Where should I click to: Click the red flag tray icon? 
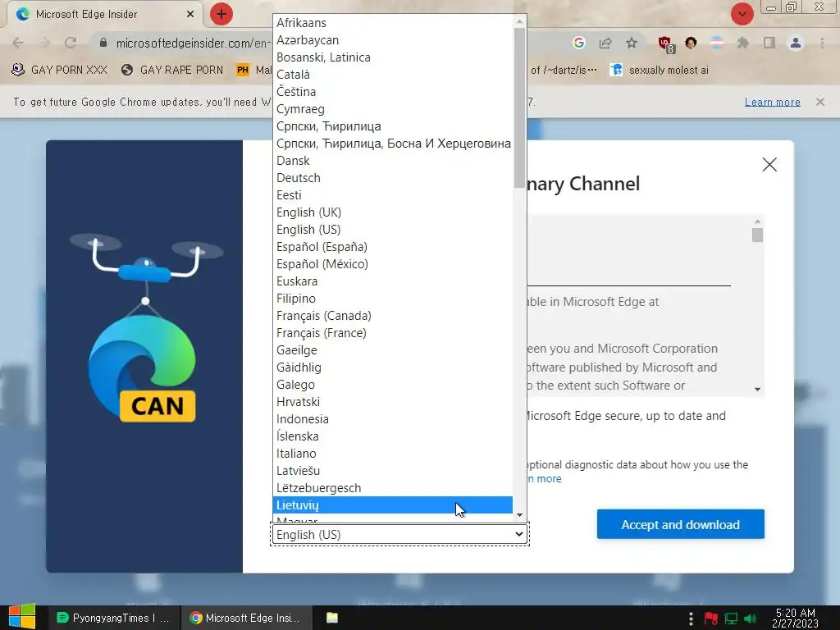coord(711,619)
